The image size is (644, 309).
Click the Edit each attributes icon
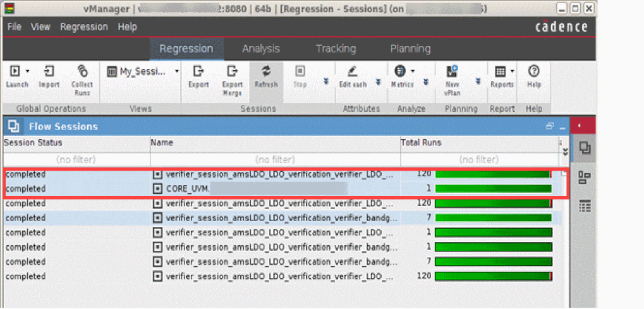point(352,71)
